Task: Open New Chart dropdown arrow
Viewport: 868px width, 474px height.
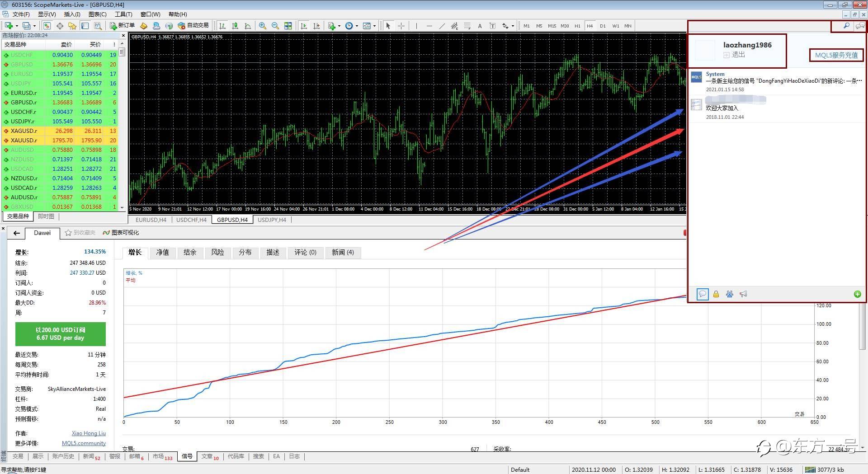Action: (x=17, y=26)
